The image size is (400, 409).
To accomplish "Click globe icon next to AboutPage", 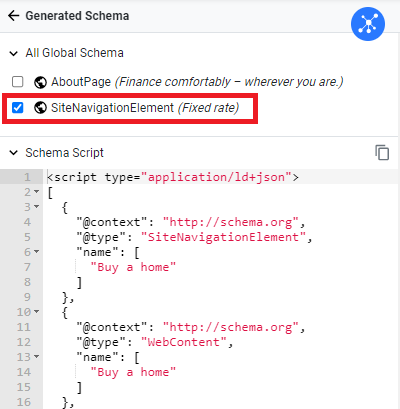I will [40, 82].
